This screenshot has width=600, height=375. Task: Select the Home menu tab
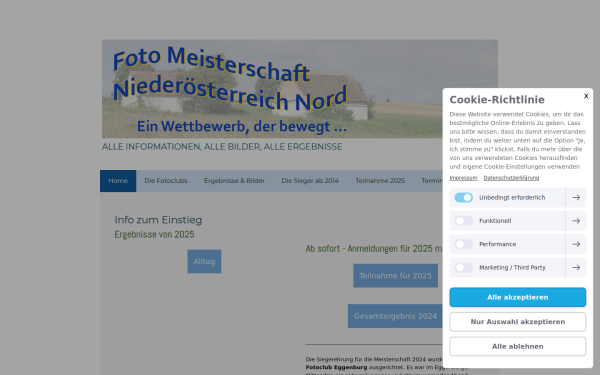pyautogui.click(x=118, y=181)
